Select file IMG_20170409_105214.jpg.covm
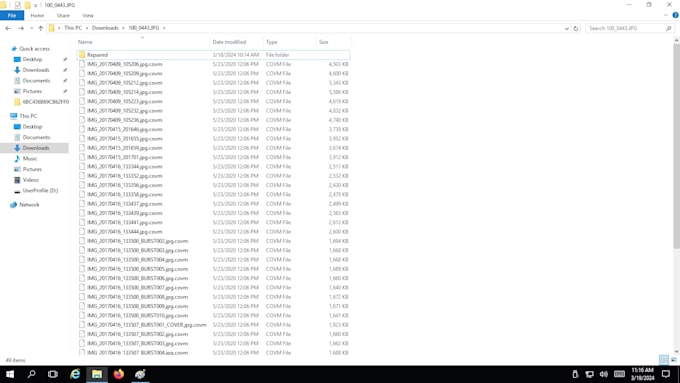 (214, 92)
